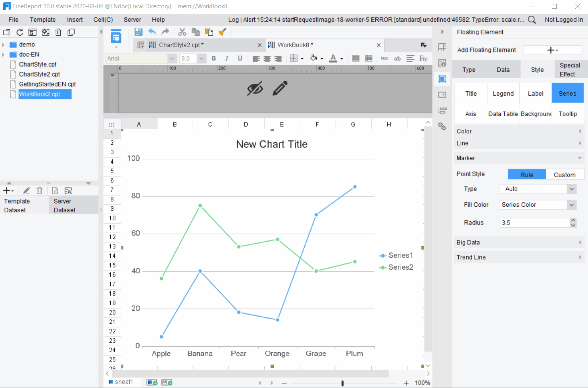Open the Template menu

click(42, 20)
